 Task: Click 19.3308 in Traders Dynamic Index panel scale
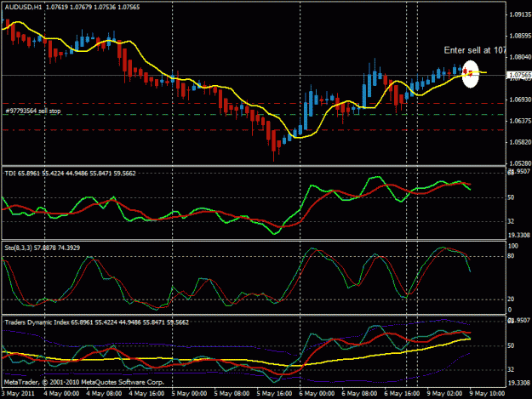pyautogui.click(x=518, y=383)
